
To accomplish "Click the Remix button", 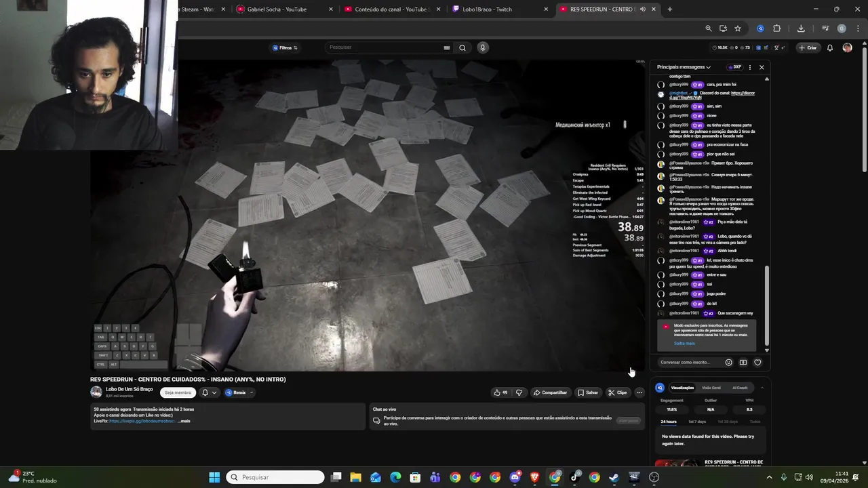I will tap(236, 392).
